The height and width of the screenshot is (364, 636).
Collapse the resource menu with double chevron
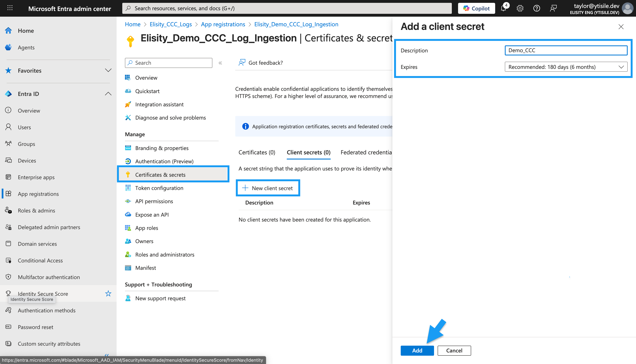click(x=220, y=63)
